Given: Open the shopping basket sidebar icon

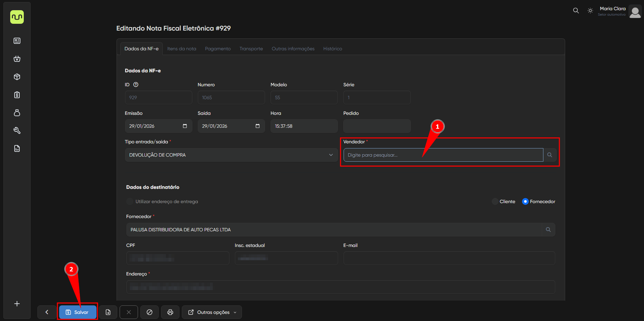Looking at the screenshot, I should pos(17,59).
